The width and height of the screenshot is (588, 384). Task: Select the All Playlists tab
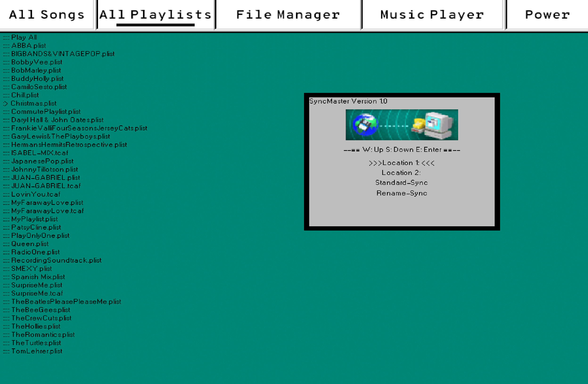[x=156, y=15]
